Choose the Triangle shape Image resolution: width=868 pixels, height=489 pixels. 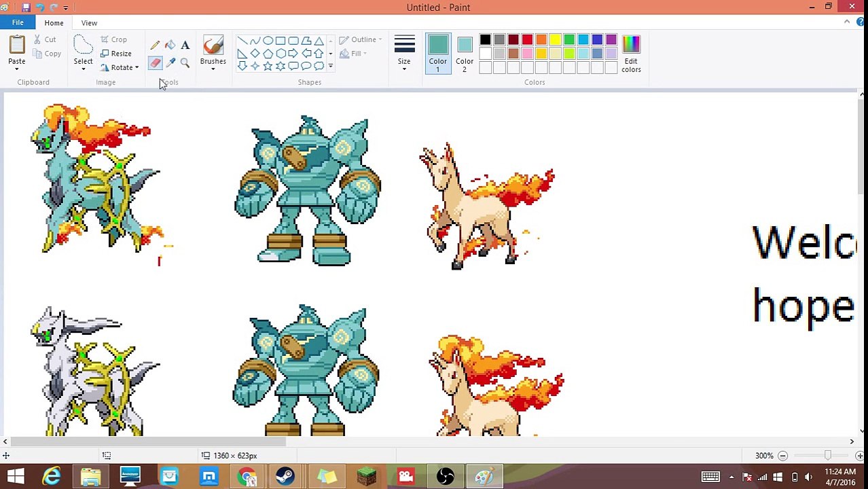(319, 41)
